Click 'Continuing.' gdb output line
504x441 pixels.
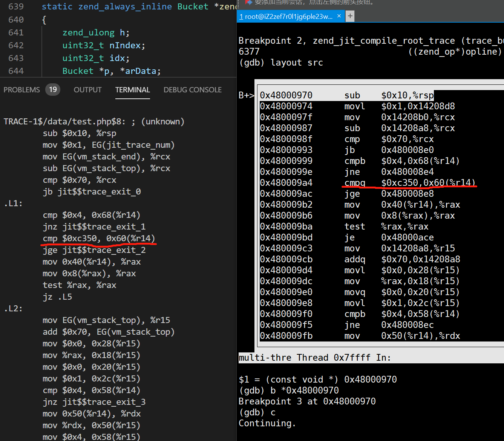(267, 423)
